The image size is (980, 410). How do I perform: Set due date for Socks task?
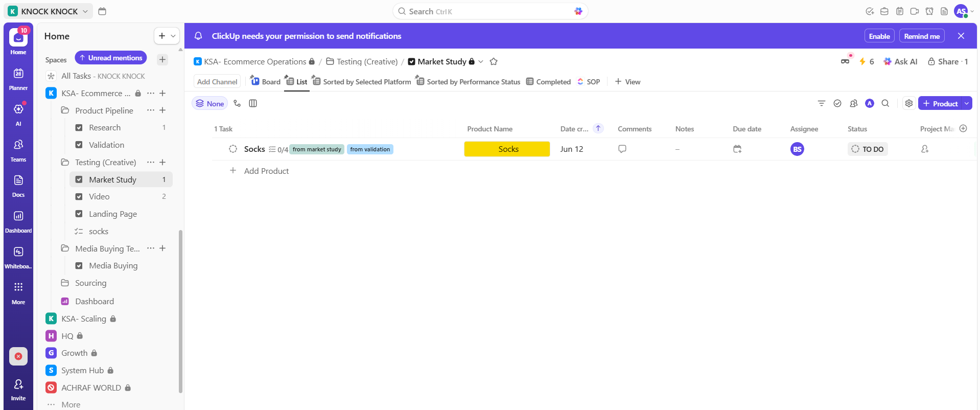[x=737, y=149]
